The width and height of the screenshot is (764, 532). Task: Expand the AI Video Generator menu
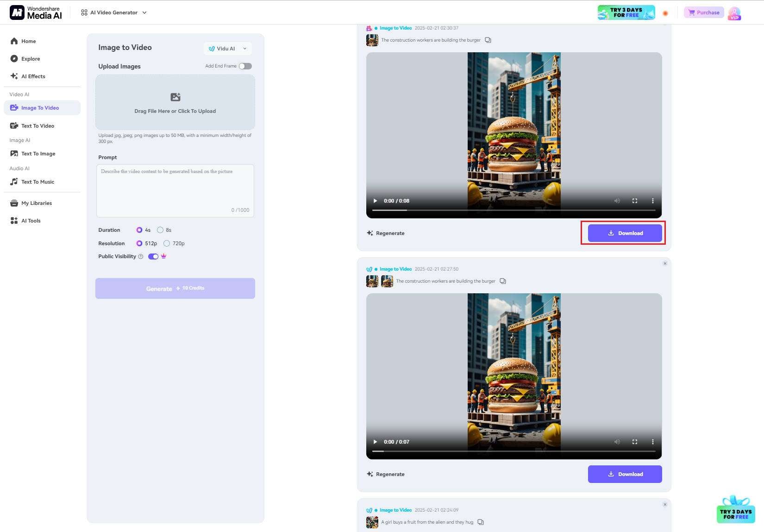(114, 12)
